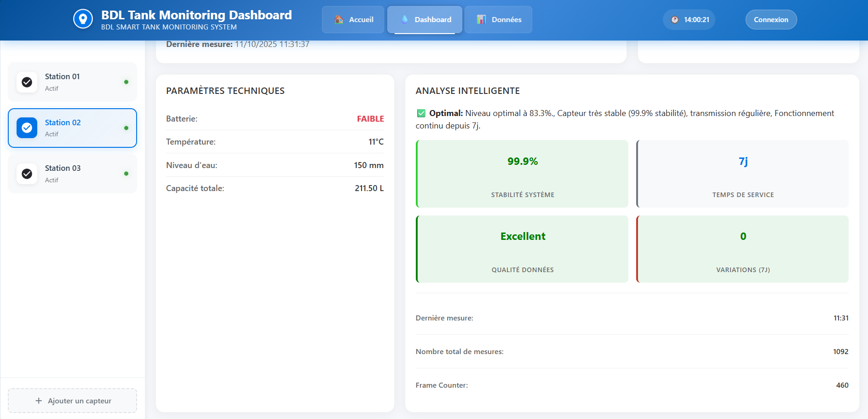Click the plus icon for adding a sensor
The image size is (868, 419).
pos(39,401)
